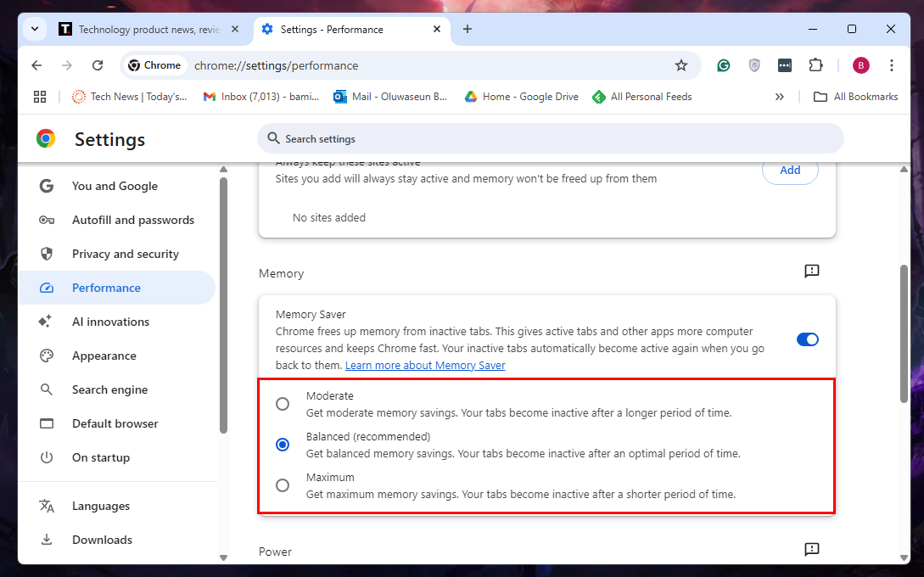
Task: Choose the Maximum memory savings option
Action: coord(283,485)
